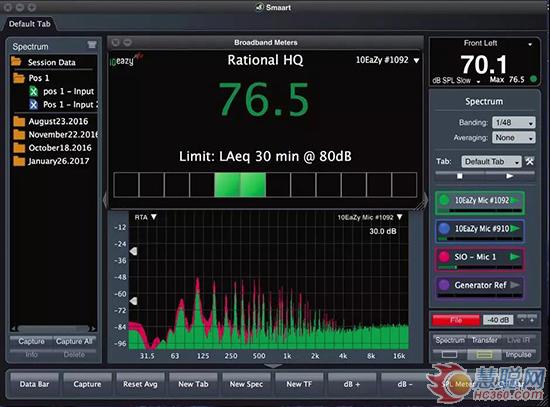Click the dB + button
550x407 pixels.
352,384
